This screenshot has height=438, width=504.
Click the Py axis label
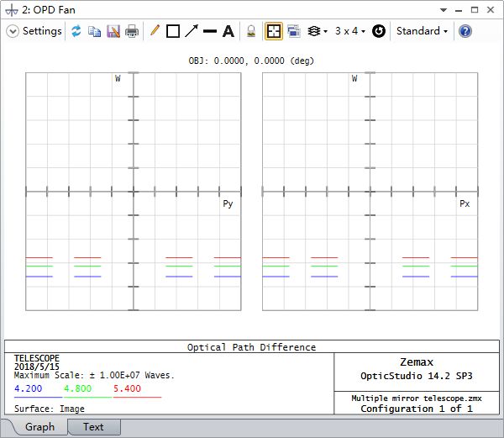point(228,204)
